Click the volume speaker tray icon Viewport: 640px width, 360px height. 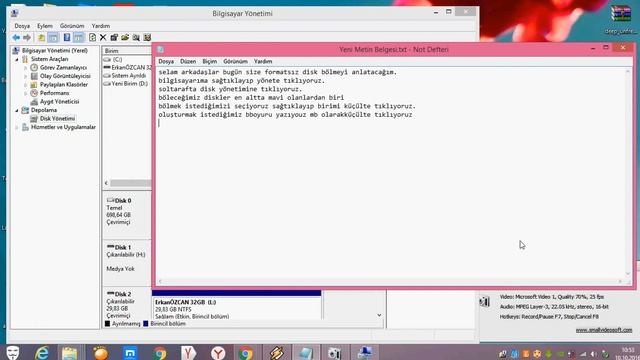pyautogui.click(x=593, y=354)
